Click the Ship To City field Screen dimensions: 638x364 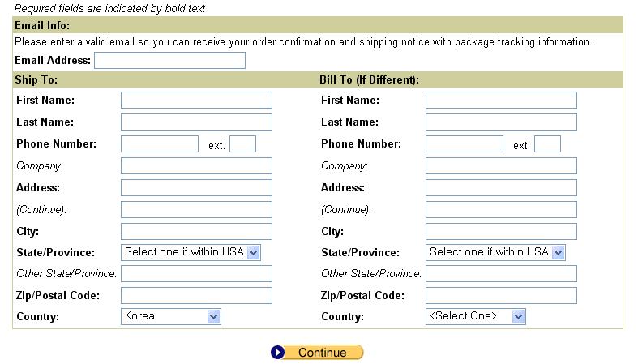tap(196, 231)
